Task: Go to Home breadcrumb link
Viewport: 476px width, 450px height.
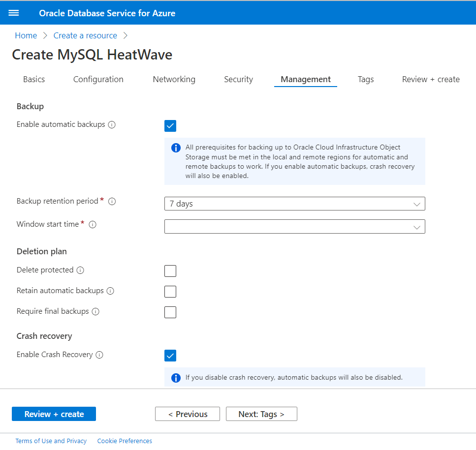Action: click(26, 35)
